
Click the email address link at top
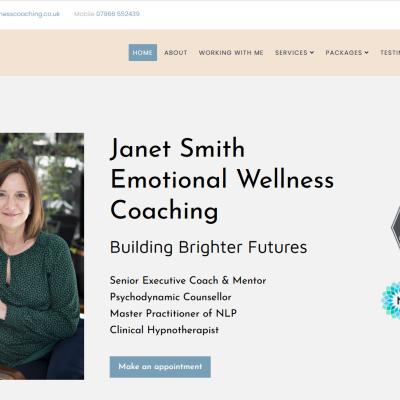point(30,14)
